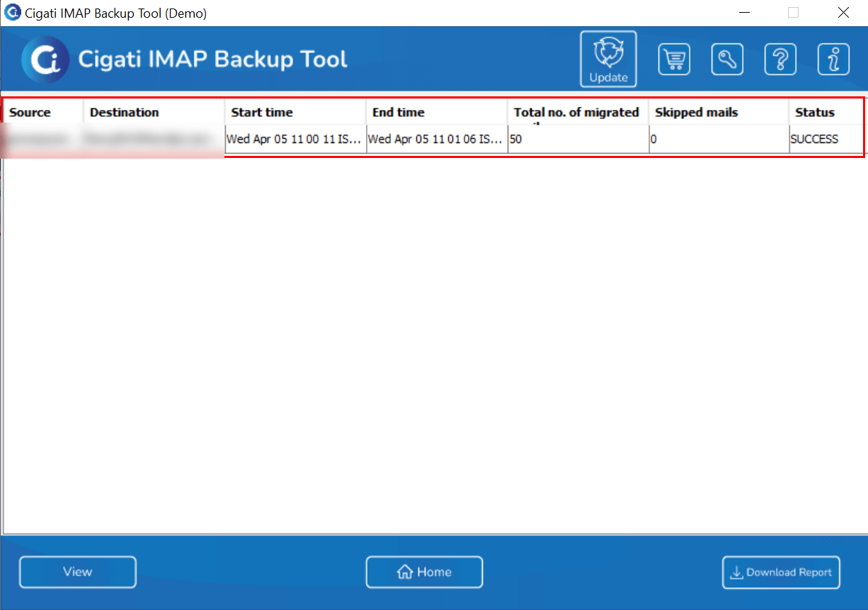
Task: Click the key activation icon
Action: (x=727, y=60)
